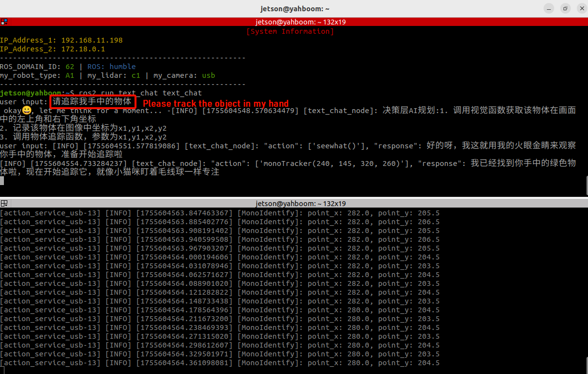Focus the top pane's red title bar

[x=294, y=22]
